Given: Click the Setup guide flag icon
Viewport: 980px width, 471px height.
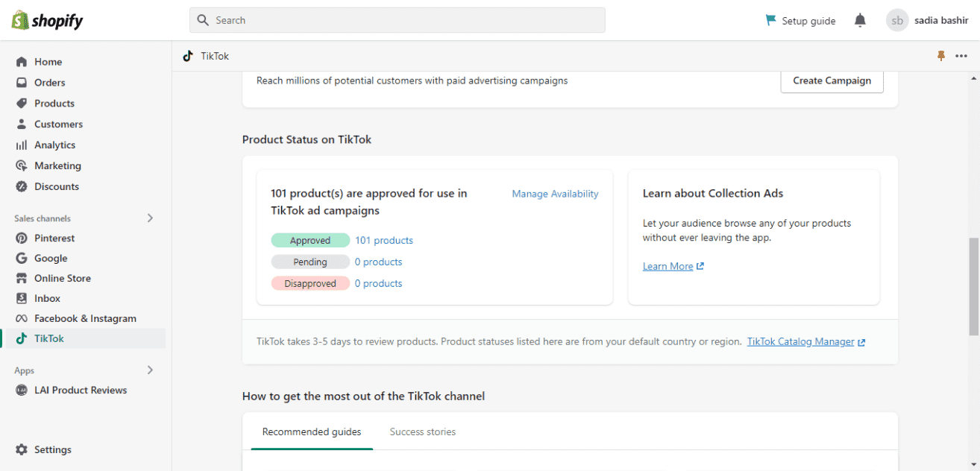Looking at the screenshot, I should click(x=771, y=20).
